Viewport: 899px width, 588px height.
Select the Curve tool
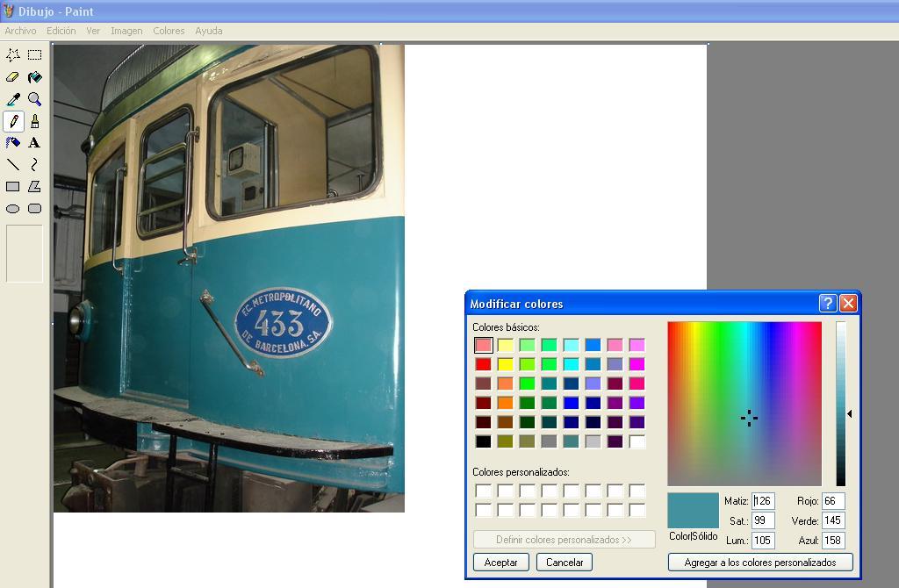point(35,164)
